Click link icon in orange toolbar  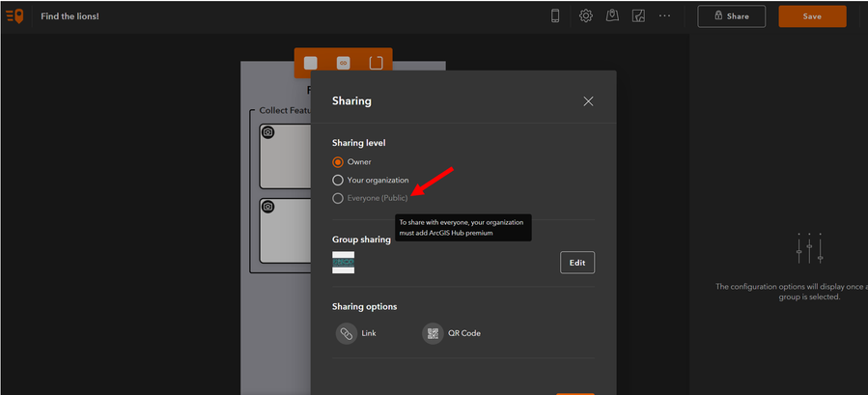343,63
